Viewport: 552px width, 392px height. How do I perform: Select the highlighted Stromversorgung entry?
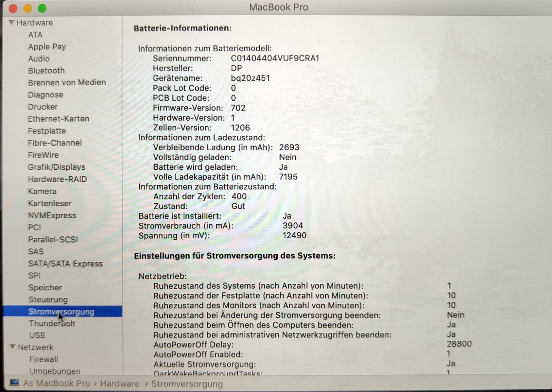pos(63,311)
